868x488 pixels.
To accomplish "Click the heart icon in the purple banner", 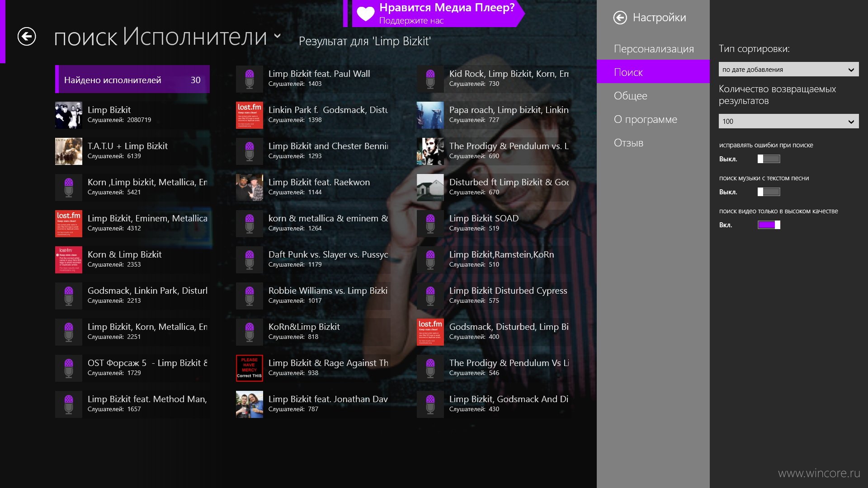I will pyautogui.click(x=366, y=14).
